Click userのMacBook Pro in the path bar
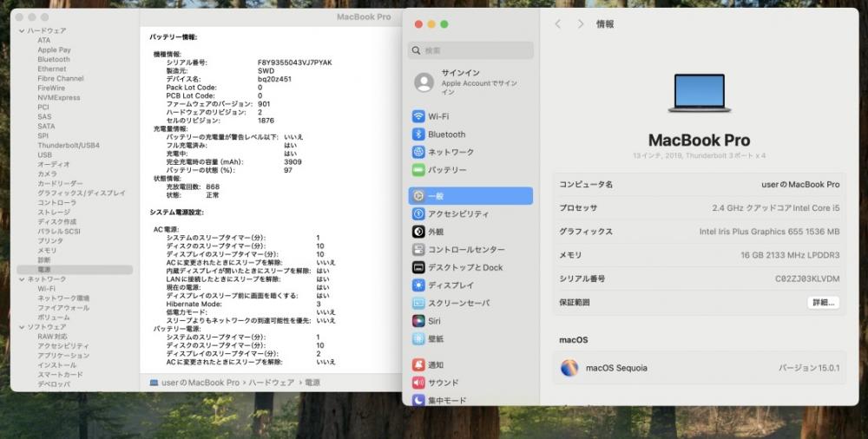The image size is (868, 439). point(201,383)
